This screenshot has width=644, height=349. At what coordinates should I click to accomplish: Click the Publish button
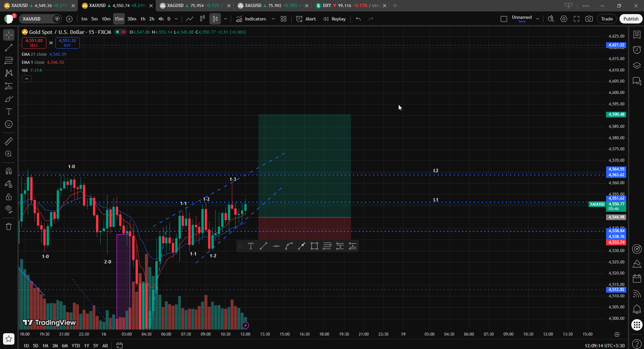631,19
